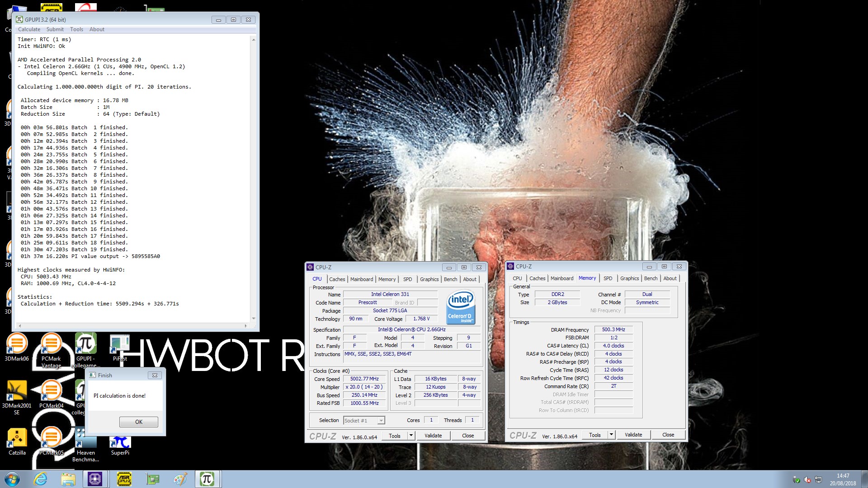
Task: Click the Bus Speed value 250.14 MHz
Action: (x=364, y=395)
